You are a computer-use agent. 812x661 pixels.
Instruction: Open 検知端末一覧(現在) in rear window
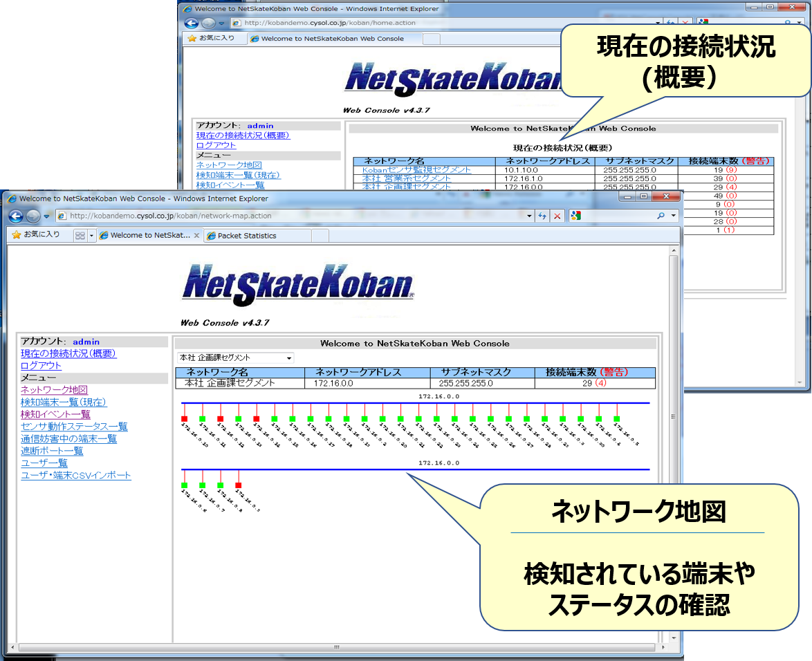click(238, 175)
